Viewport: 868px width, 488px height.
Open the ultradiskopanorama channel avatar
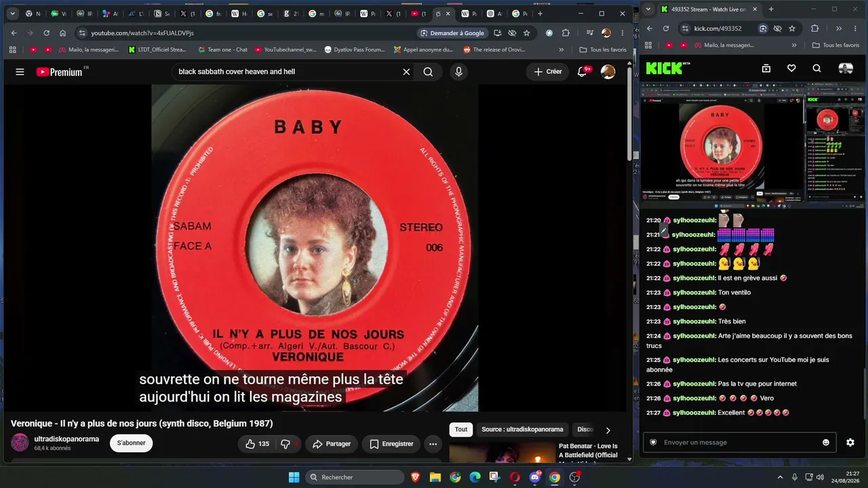pos(20,443)
